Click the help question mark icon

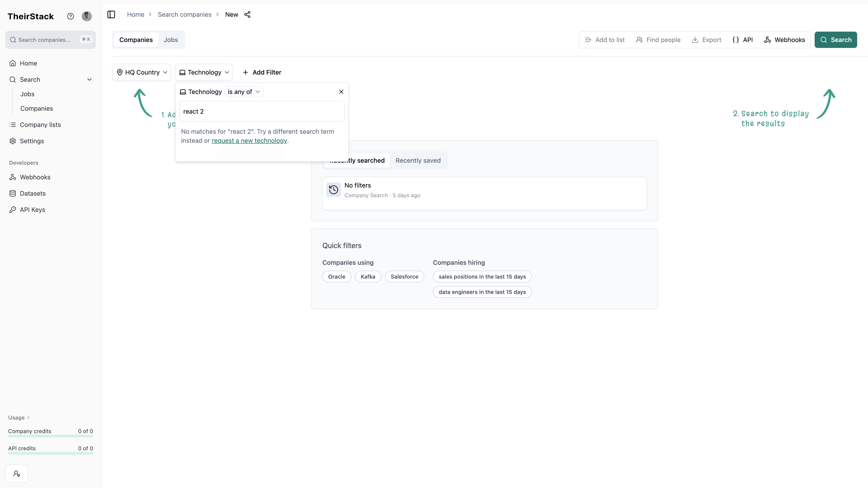[x=70, y=16]
